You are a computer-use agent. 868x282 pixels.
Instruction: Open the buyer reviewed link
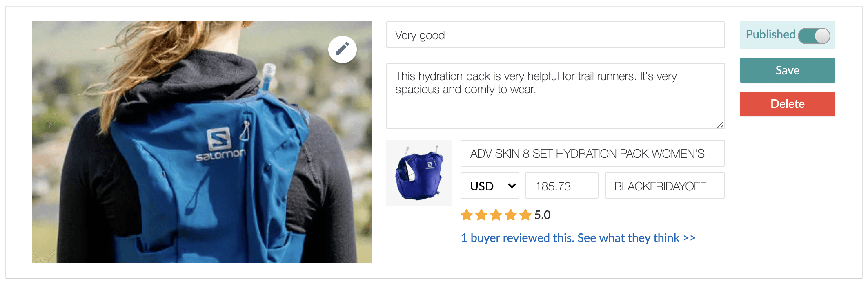pos(578,238)
